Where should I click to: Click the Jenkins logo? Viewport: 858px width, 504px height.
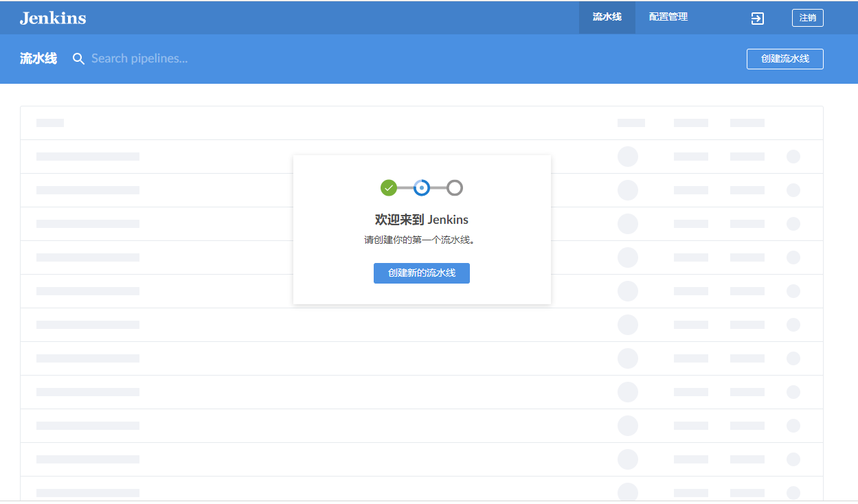point(53,18)
